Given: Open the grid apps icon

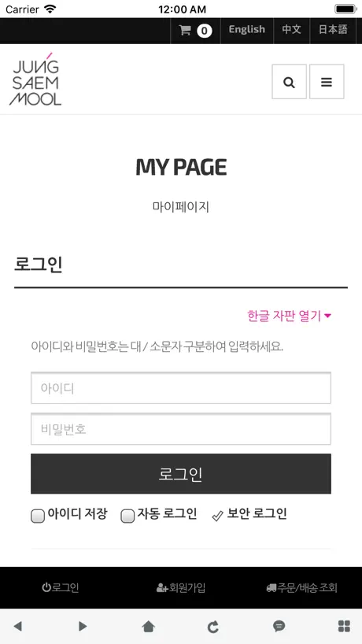Looking at the screenshot, I should click(344, 626).
